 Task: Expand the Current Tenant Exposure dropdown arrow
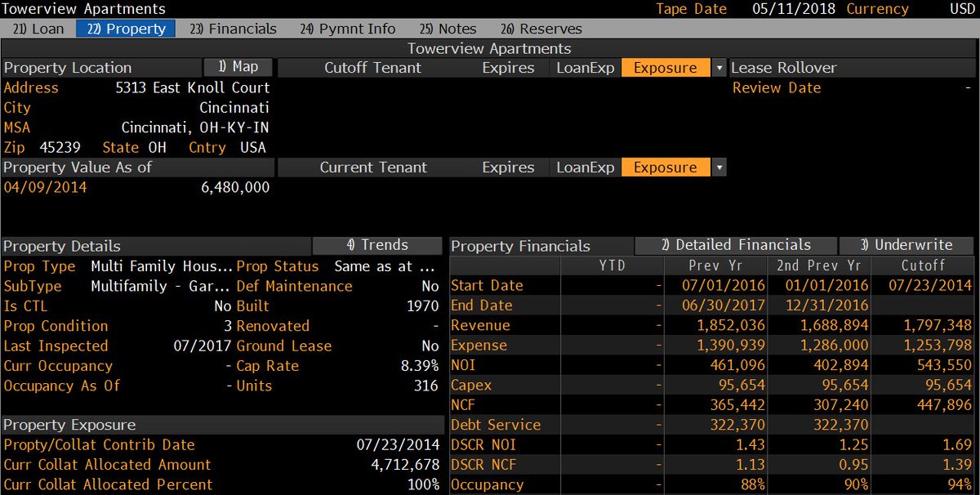719,167
